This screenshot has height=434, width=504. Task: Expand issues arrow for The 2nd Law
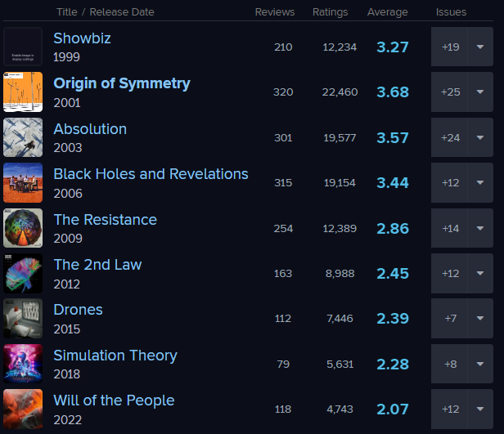(x=480, y=273)
